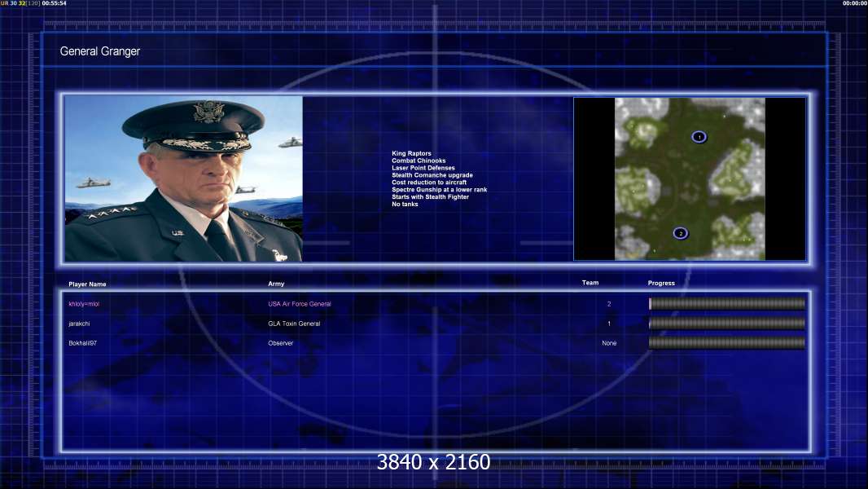
Task: Select observer Bokhalil97 in the list
Action: (436, 343)
